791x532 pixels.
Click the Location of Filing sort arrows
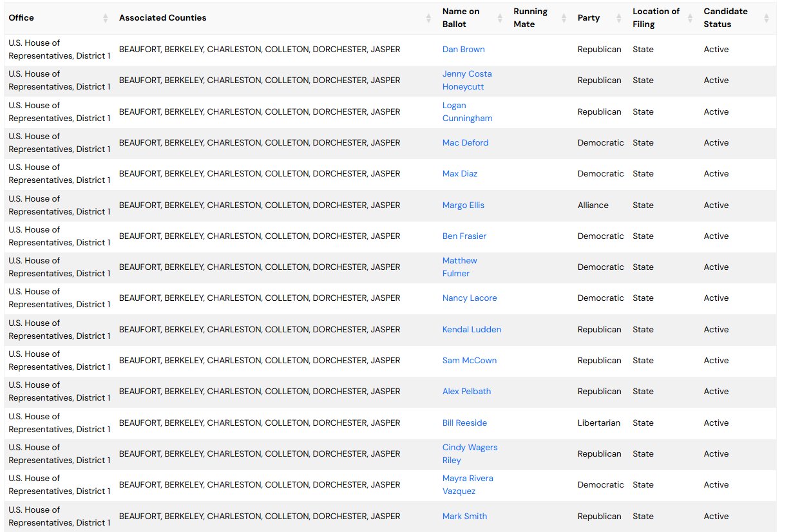click(690, 18)
